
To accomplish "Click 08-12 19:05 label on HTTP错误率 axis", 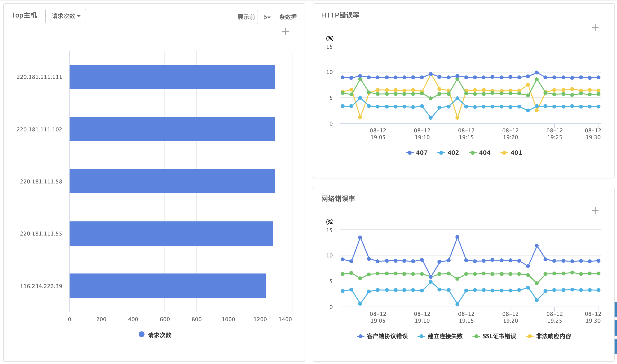I will tap(378, 134).
